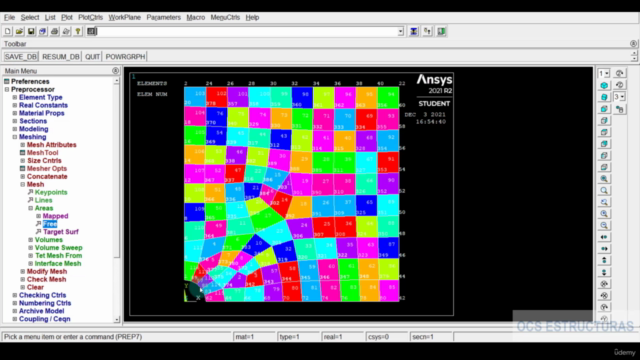Click the SAVE_DB toolbar button
The width and height of the screenshot is (640, 360).
coord(21,57)
